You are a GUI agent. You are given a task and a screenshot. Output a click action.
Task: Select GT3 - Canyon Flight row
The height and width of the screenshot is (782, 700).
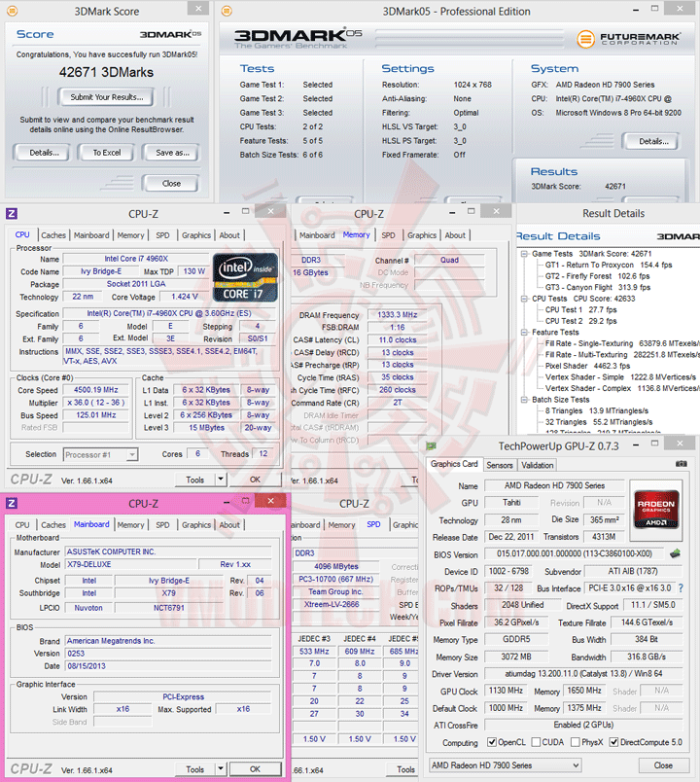tap(598, 287)
